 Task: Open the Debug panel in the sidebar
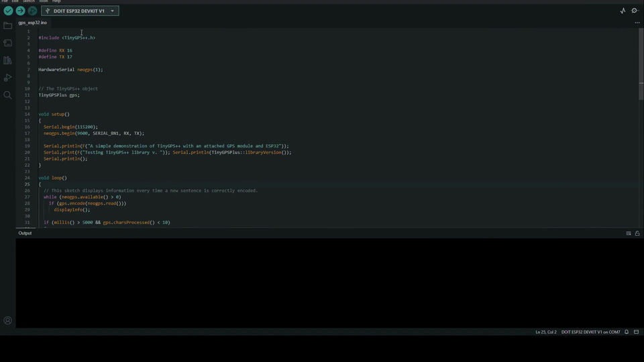tap(7, 78)
